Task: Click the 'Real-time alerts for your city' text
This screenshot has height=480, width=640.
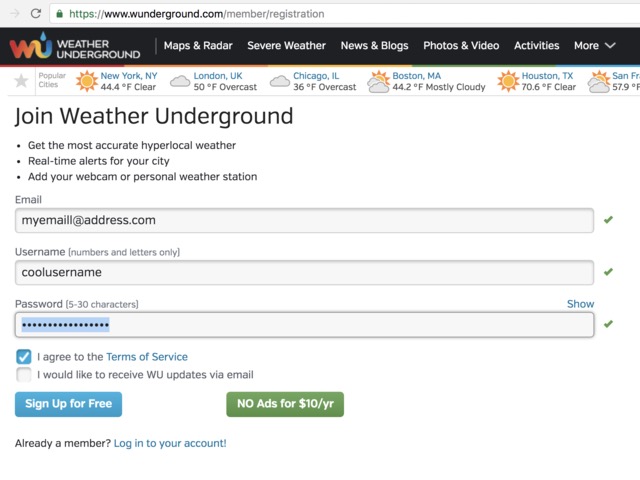Action: coord(98,161)
